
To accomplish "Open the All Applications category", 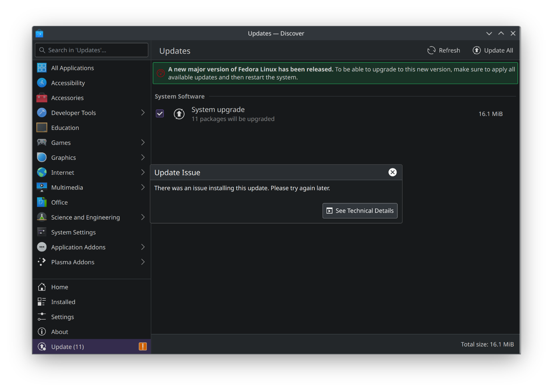I will pos(92,68).
